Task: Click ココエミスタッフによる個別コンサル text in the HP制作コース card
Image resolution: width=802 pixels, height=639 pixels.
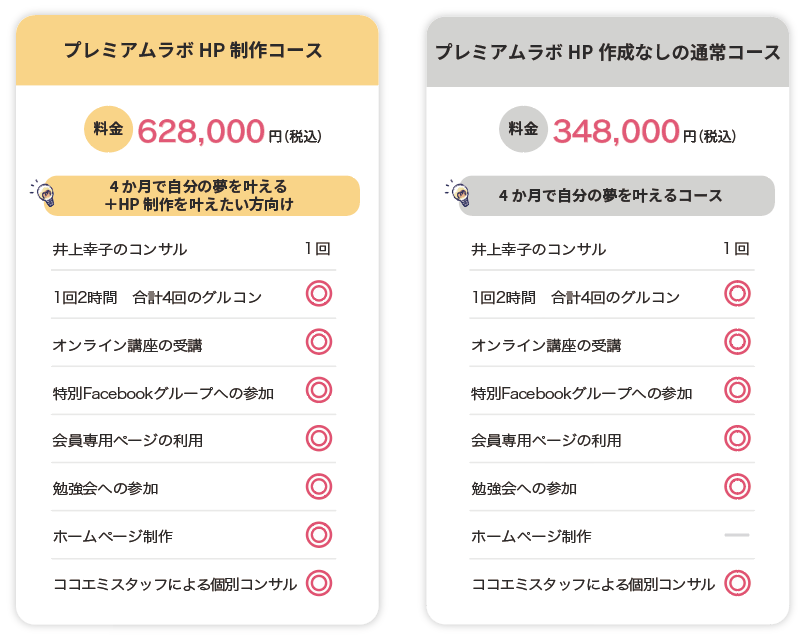Action: coord(175,584)
